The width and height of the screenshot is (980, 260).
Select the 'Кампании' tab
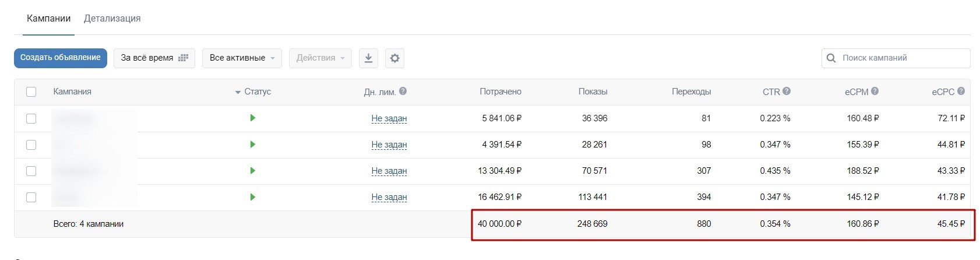pyautogui.click(x=49, y=19)
